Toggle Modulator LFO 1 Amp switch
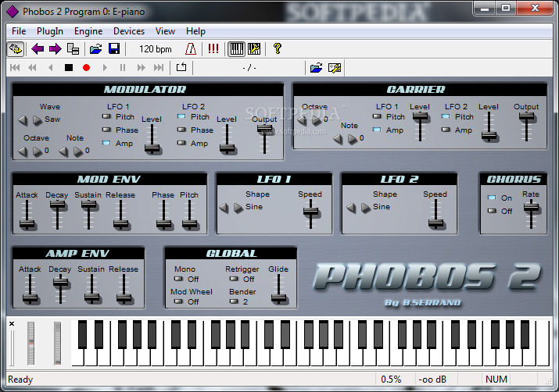 tap(106, 143)
